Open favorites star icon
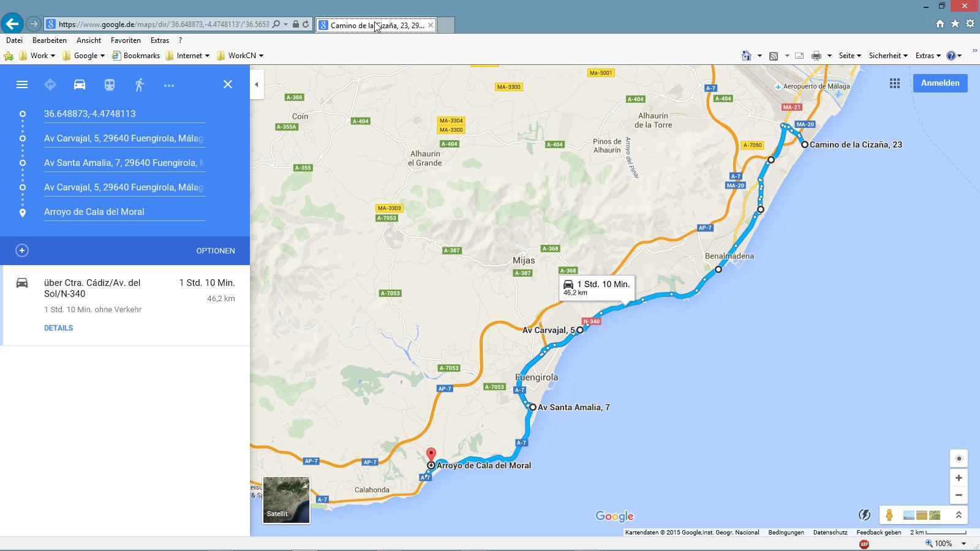 956,24
